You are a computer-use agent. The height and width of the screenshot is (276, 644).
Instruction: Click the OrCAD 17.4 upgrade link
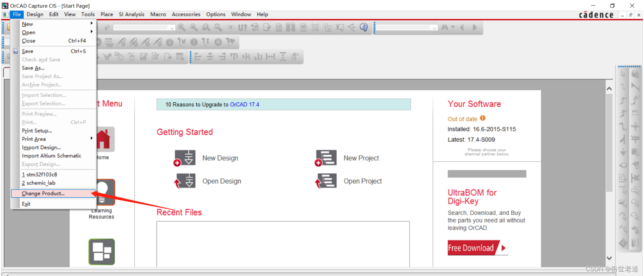coord(244,105)
